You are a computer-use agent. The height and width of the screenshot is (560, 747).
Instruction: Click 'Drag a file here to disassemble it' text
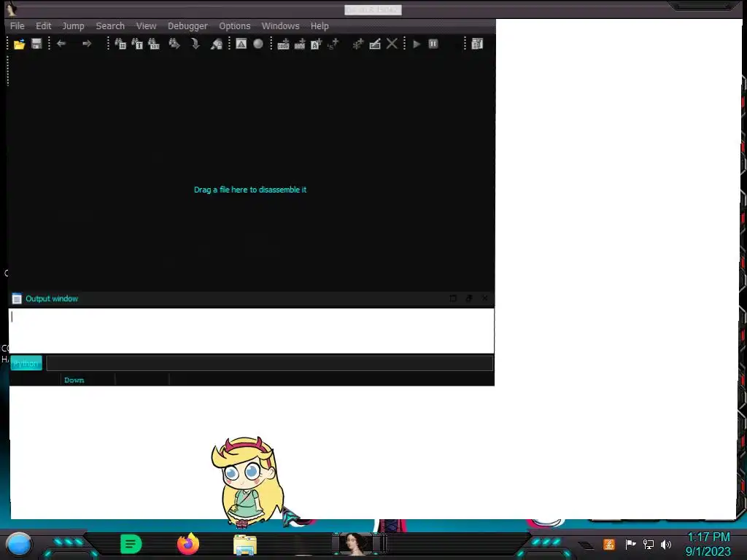(250, 190)
